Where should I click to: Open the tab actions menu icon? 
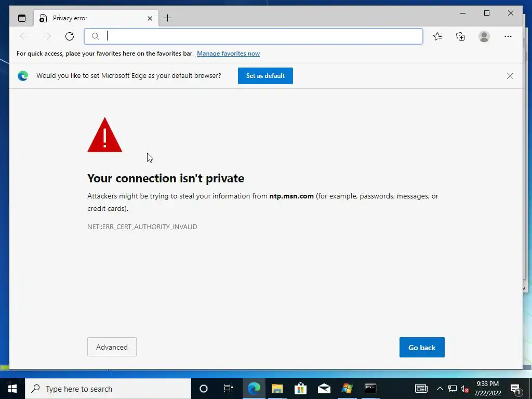(22, 18)
